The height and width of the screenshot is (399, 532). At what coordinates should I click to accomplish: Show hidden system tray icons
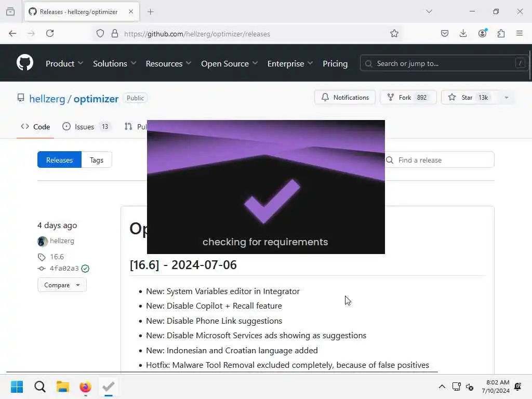pyautogui.click(x=442, y=387)
